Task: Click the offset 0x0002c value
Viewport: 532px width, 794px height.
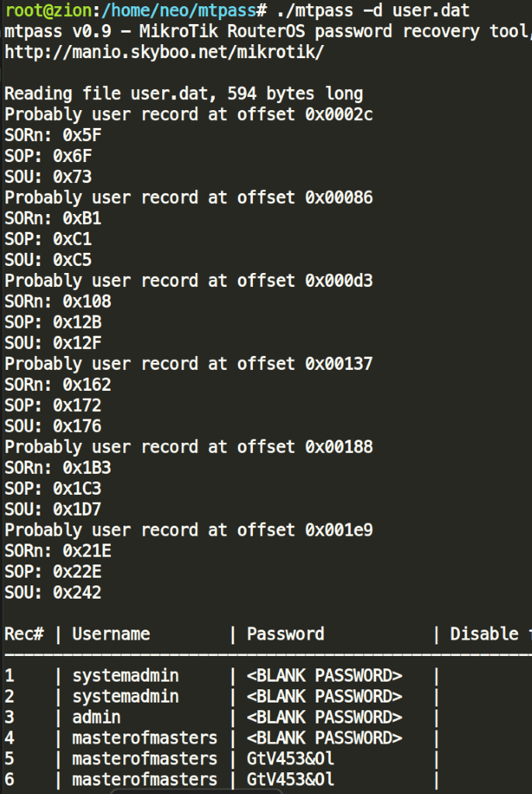Action: coord(338,115)
